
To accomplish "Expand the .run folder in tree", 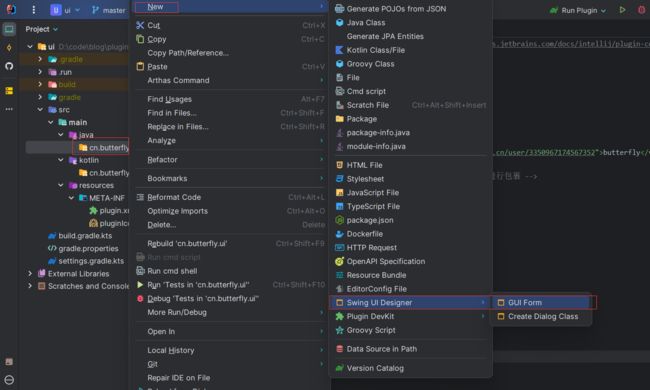I will pos(40,72).
